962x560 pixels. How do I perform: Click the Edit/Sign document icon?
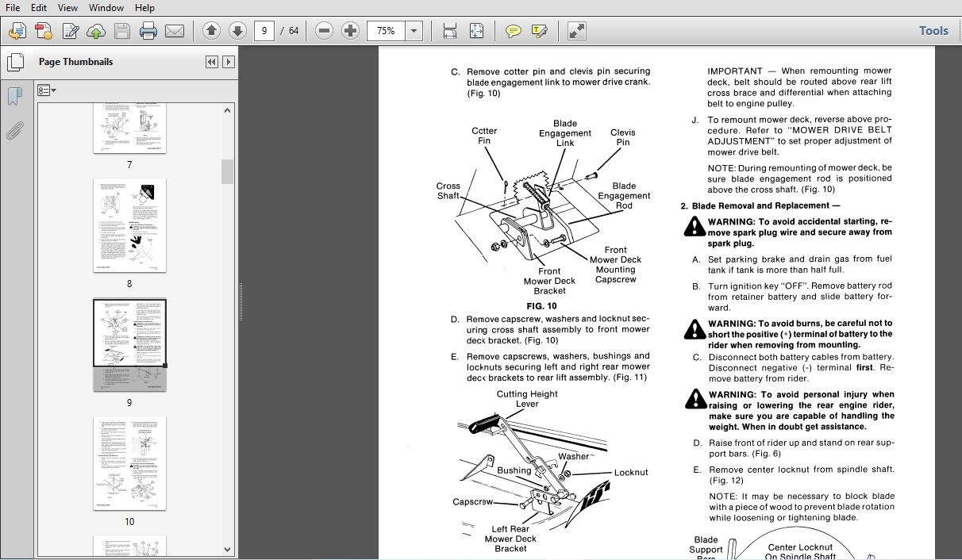(70, 31)
